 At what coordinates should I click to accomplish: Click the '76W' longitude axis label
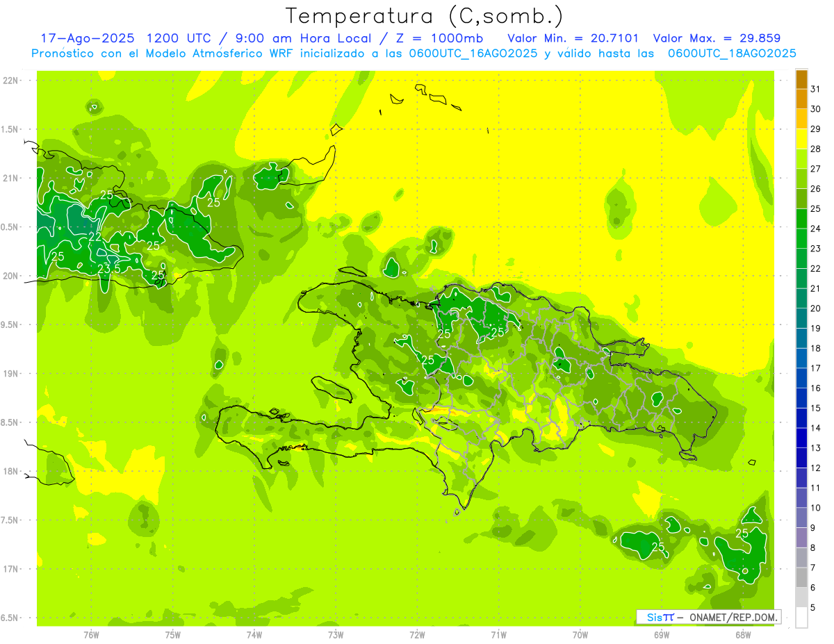coord(91,635)
